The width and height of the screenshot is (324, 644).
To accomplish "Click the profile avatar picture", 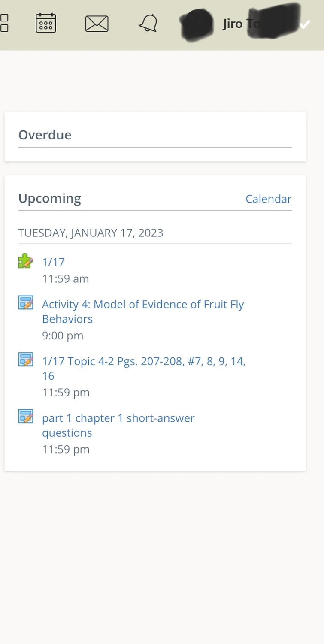I will pos(197,24).
